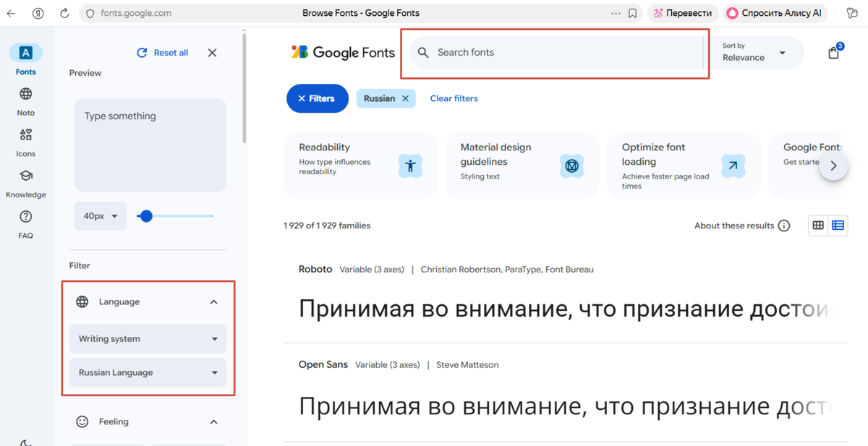The height and width of the screenshot is (446, 868).
Task: Click Reset all filters
Action: [x=162, y=53]
